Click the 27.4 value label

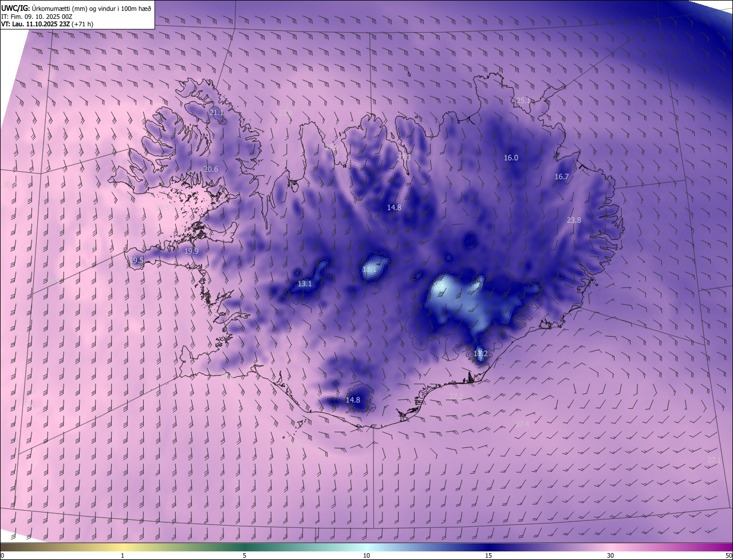(x=522, y=424)
